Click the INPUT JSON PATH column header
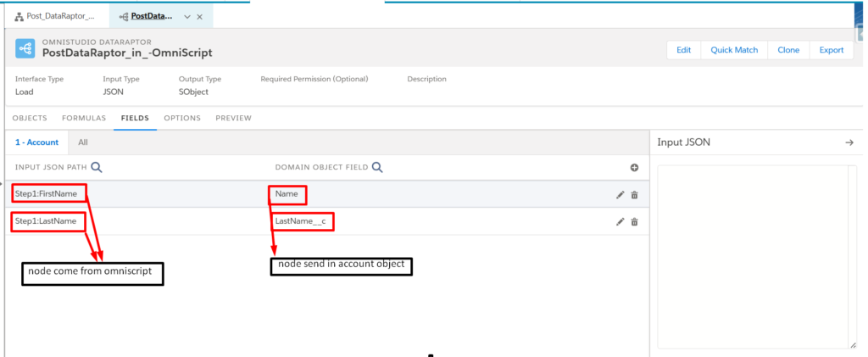The image size is (868, 357). coord(52,167)
